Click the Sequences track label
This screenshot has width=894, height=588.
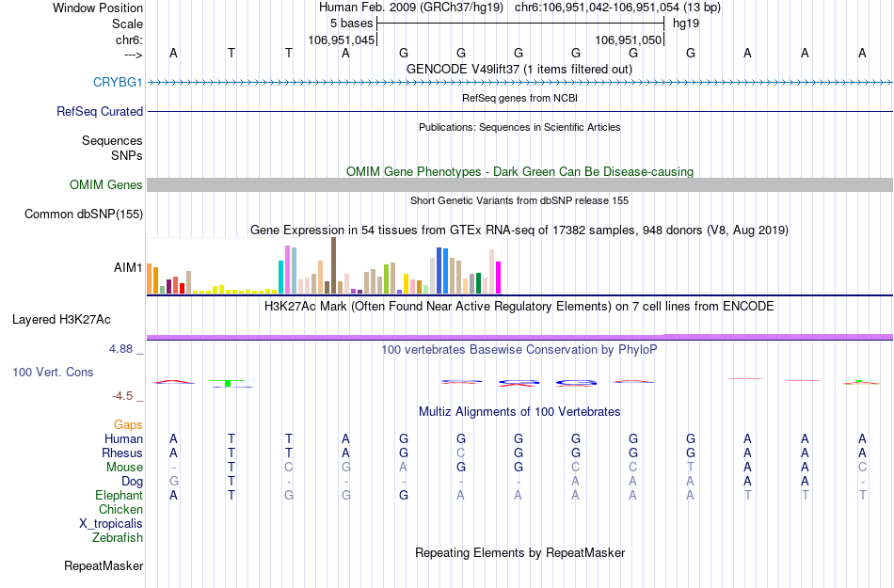(x=112, y=141)
